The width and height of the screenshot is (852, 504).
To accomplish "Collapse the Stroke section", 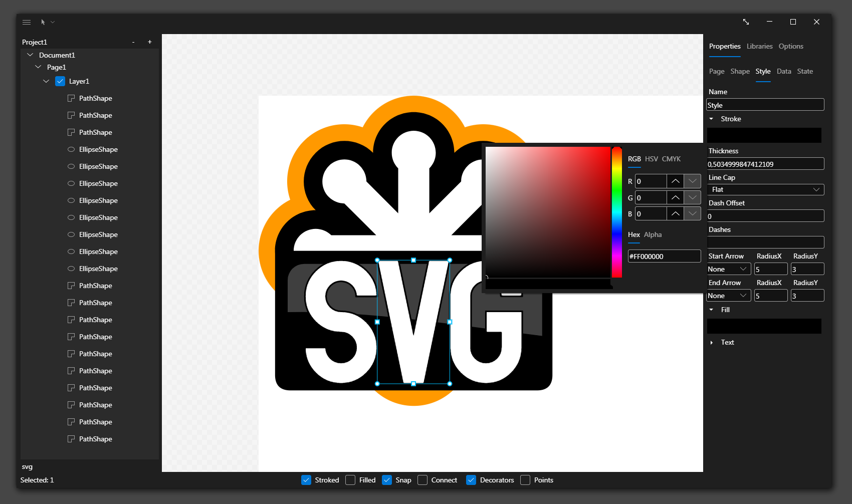I will tap(711, 119).
